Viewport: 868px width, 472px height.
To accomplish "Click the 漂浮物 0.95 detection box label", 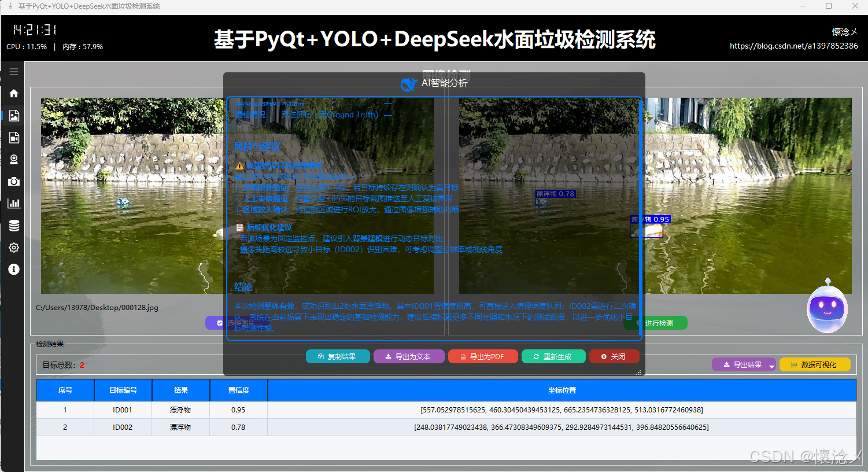I will (650, 219).
